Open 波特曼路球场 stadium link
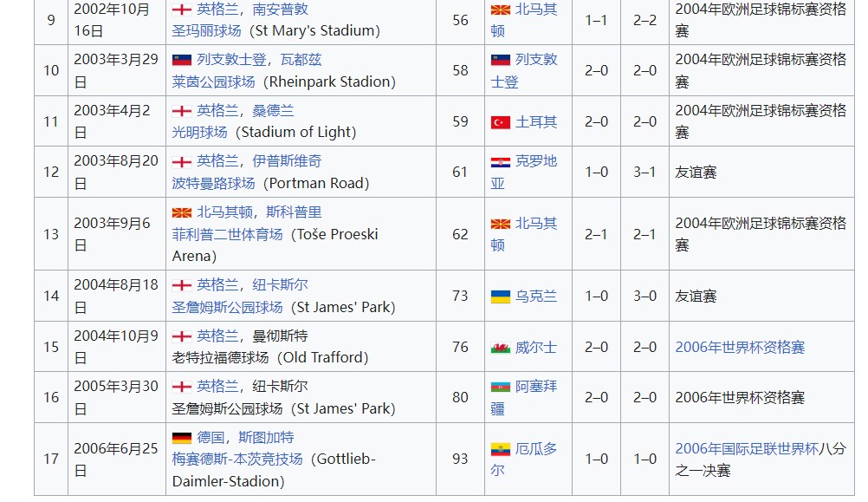 (213, 184)
